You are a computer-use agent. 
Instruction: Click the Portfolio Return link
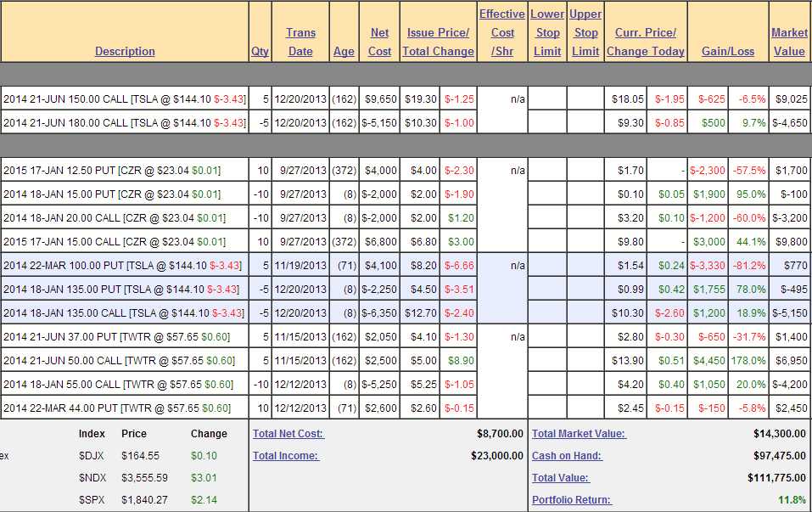pos(571,499)
